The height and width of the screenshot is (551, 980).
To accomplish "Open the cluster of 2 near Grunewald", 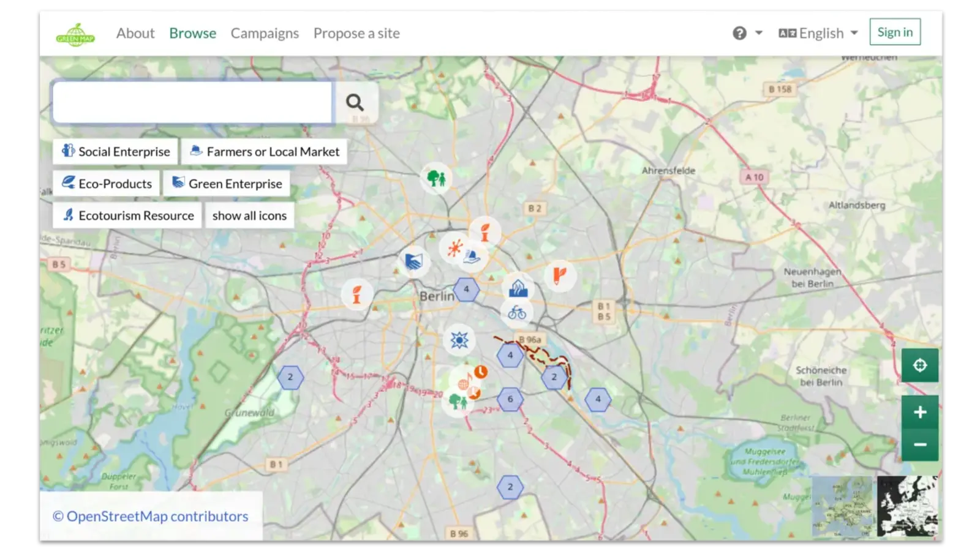I will 290,377.
